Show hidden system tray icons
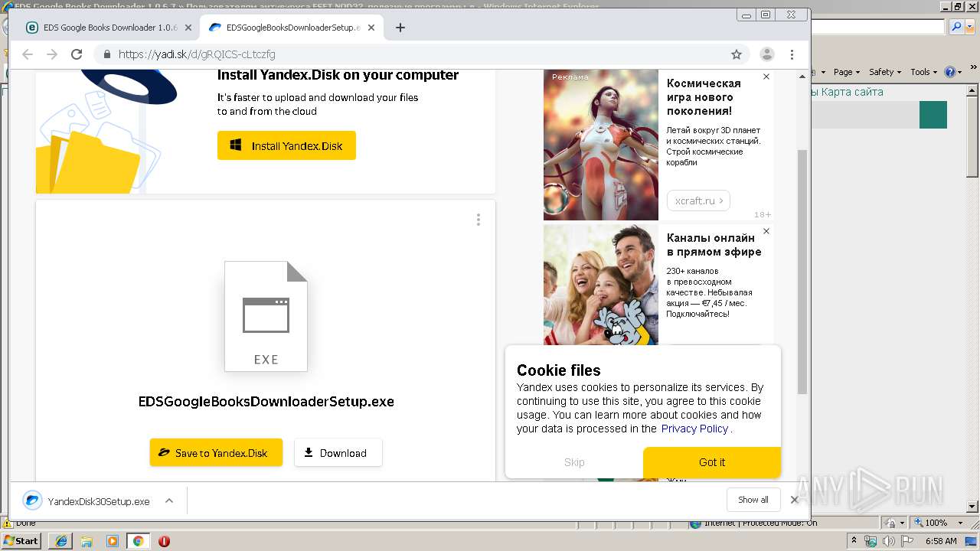980x551 pixels. [x=854, y=541]
